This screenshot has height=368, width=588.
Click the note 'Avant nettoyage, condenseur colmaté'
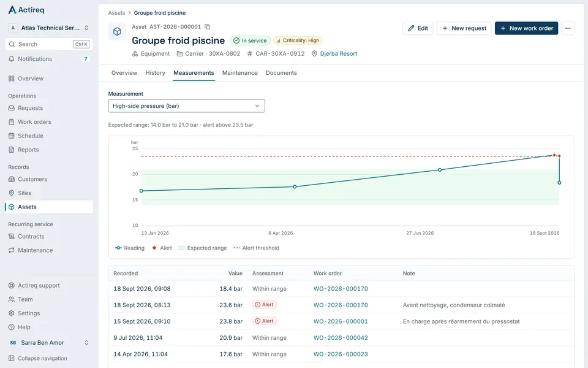point(454,305)
